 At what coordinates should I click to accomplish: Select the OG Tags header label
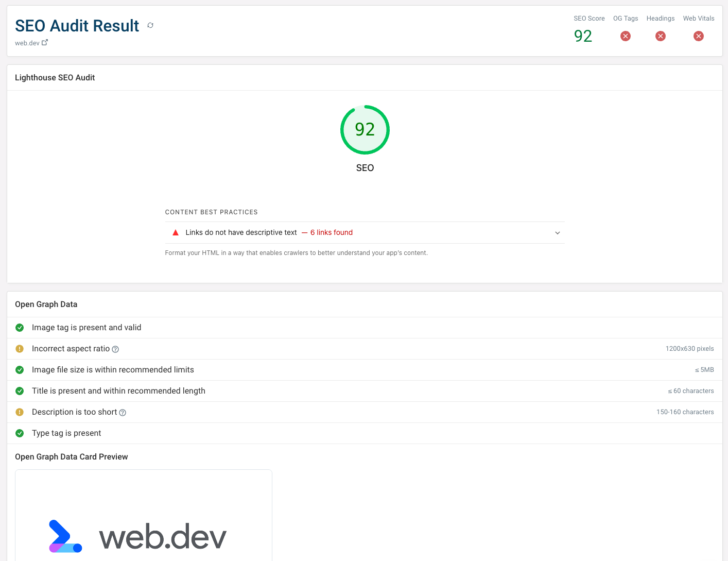pos(625,18)
